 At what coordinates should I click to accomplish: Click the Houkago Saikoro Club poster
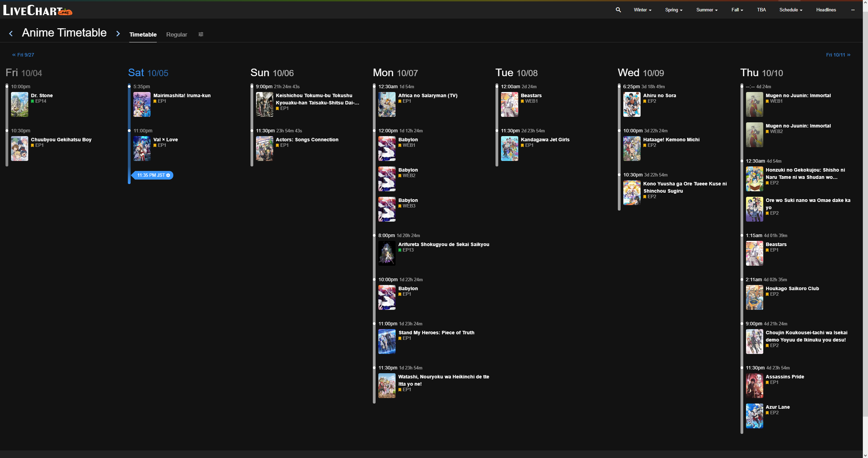point(754,297)
